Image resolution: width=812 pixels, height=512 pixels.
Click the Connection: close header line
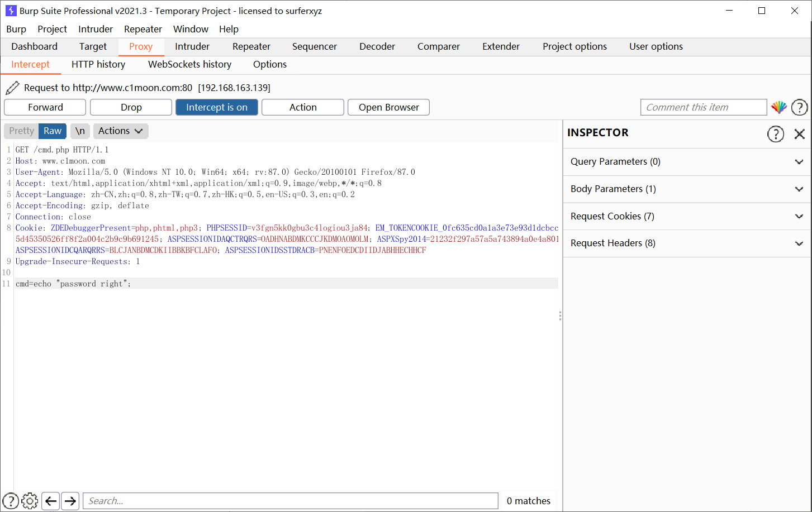(x=53, y=217)
